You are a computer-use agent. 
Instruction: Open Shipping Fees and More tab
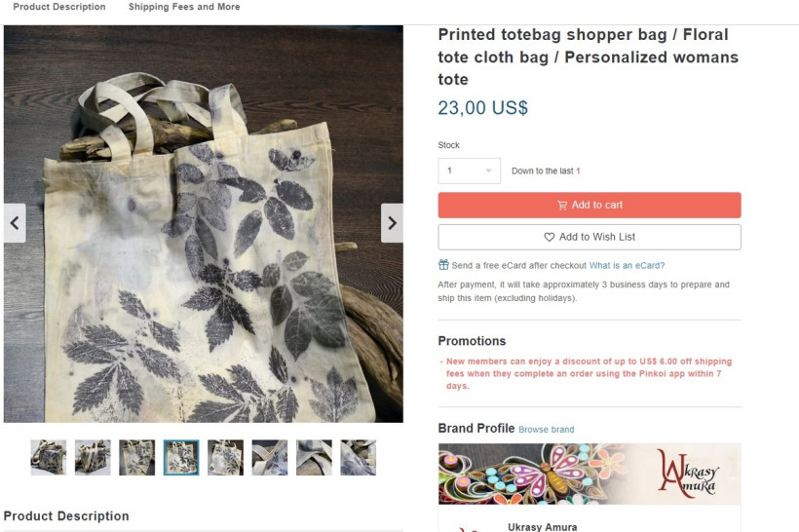184,7
